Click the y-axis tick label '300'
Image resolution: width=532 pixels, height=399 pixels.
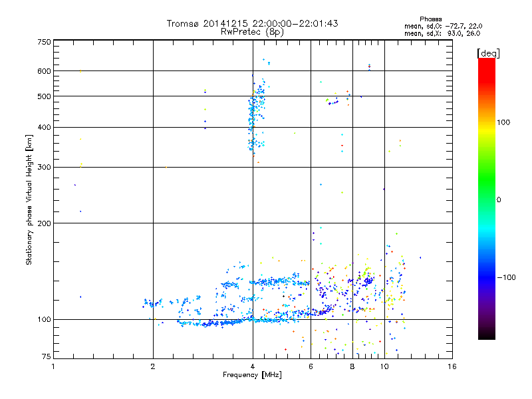point(44,168)
